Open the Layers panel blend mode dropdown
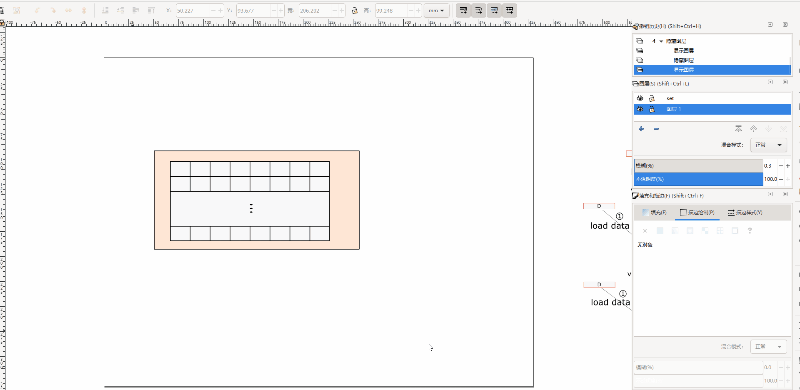800x390 pixels. 768,145
